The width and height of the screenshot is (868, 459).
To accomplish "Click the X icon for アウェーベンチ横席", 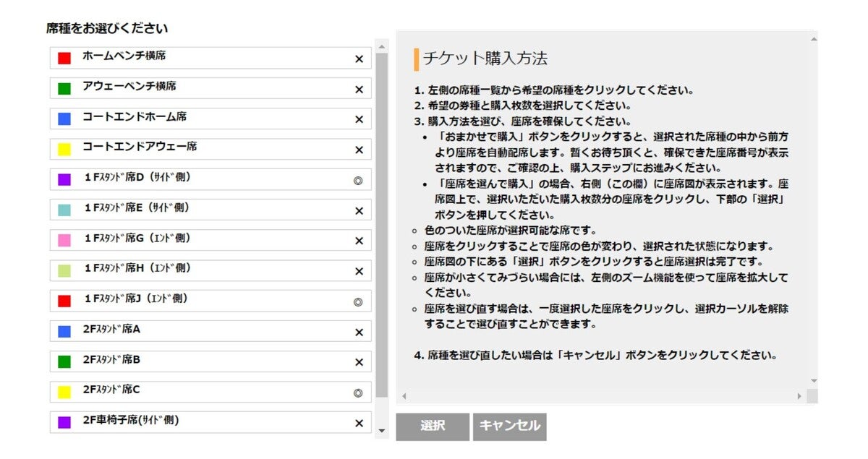I will point(359,90).
